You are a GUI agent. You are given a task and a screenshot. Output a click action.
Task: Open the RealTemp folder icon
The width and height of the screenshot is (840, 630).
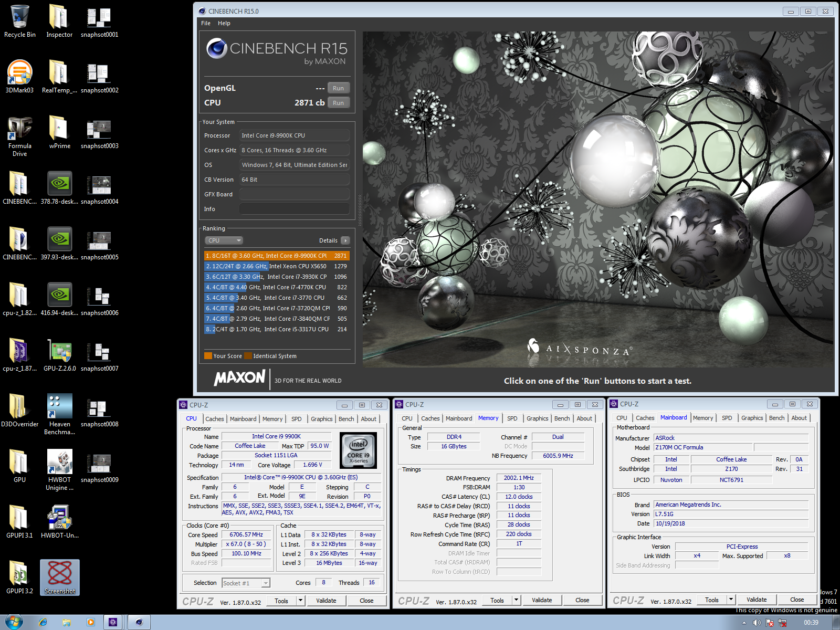[x=59, y=77]
